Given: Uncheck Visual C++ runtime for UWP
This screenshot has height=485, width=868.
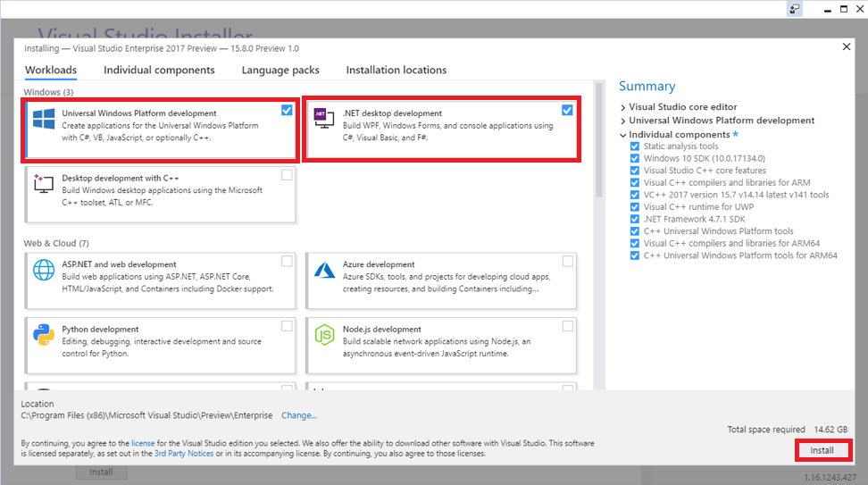Looking at the screenshot, I should coord(635,207).
